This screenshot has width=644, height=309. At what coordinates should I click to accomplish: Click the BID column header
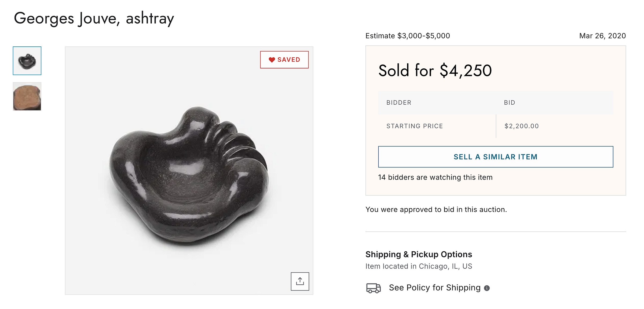point(509,102)
